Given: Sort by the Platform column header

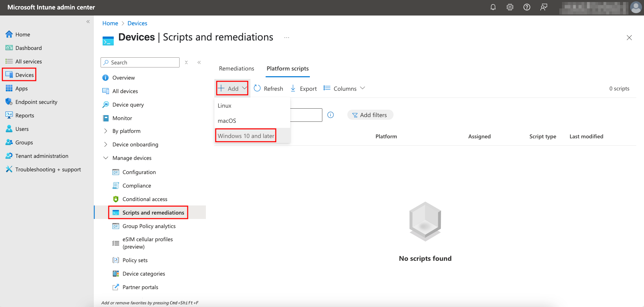Looking at the screenshot, I should tap(386, 136).
